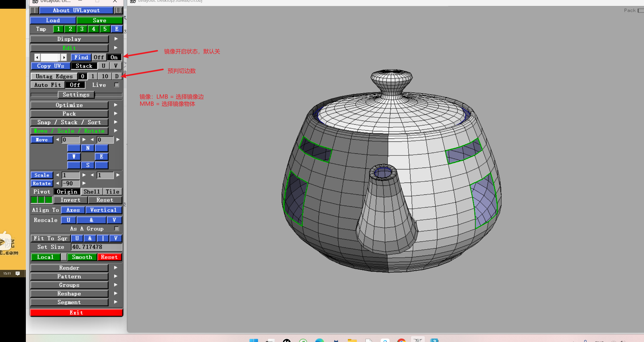Image resolution: width=644 pixels, height=342 pixels.
Task: Click the Settings slider handle
Action: [76, 95]
